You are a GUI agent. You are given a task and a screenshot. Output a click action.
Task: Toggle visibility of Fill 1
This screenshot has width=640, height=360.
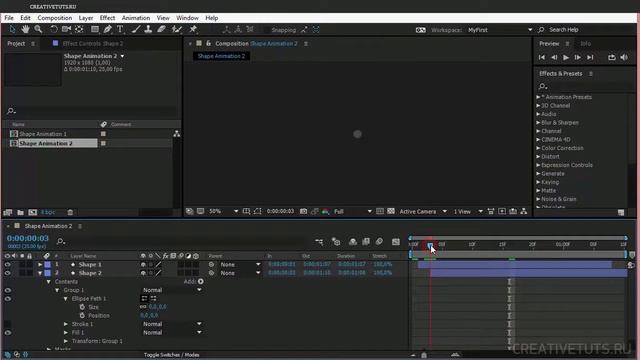pyautogui.click(x=7, y=333)
